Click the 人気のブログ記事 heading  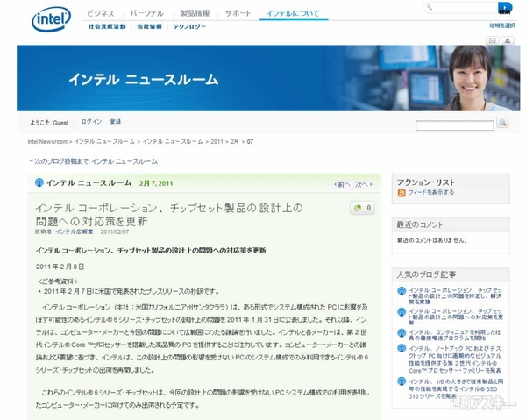click(426, 274)
